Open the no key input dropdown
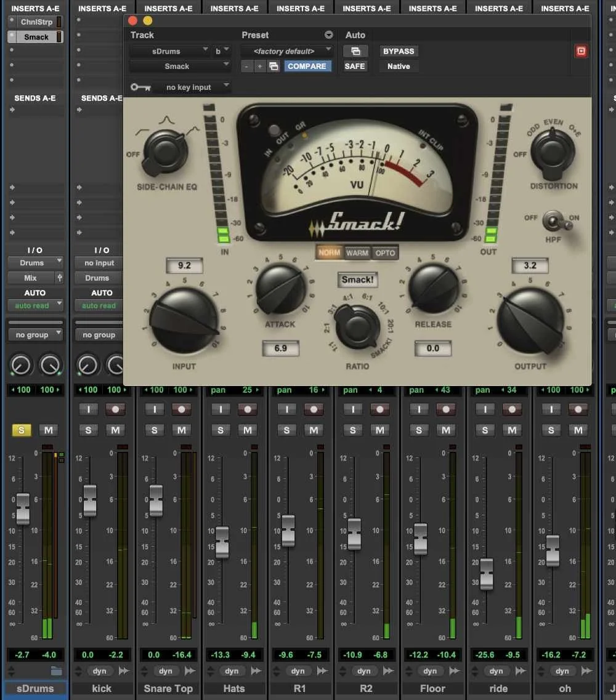This screenshot has height=700, width=616. (192, 87)
